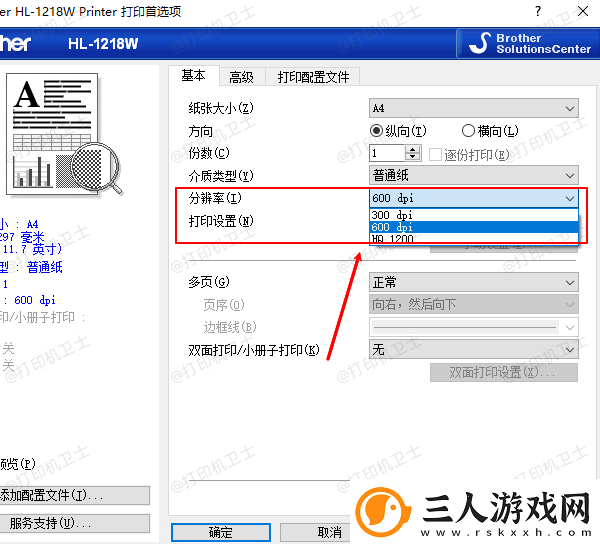The width and height of the screenshot is (600, 544).
Task: Decrease copies with the down stepper arrow
Action: 412,157
